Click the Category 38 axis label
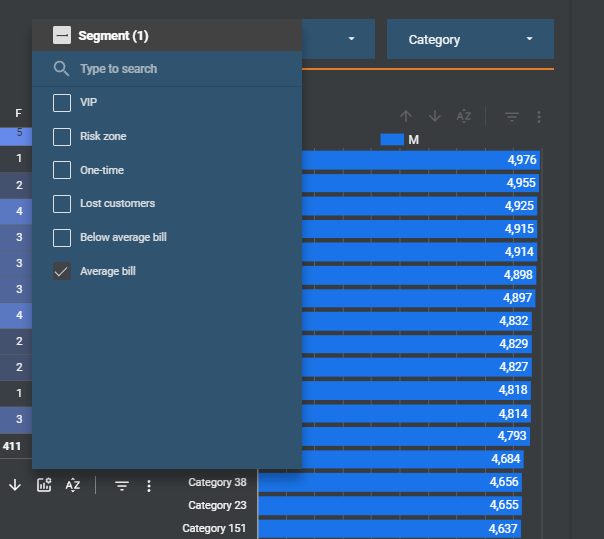 pos(217,482)
